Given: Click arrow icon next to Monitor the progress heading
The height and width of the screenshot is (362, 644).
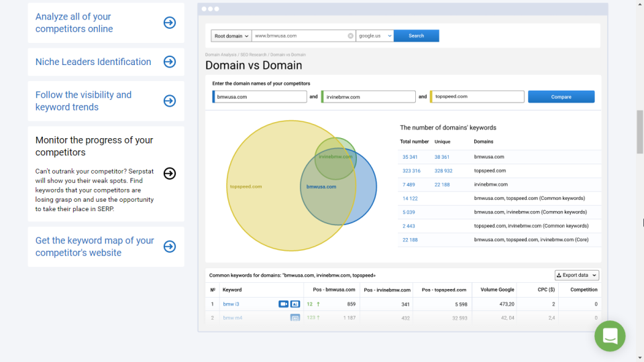Looking at the screenshot, I should point(170,174).
